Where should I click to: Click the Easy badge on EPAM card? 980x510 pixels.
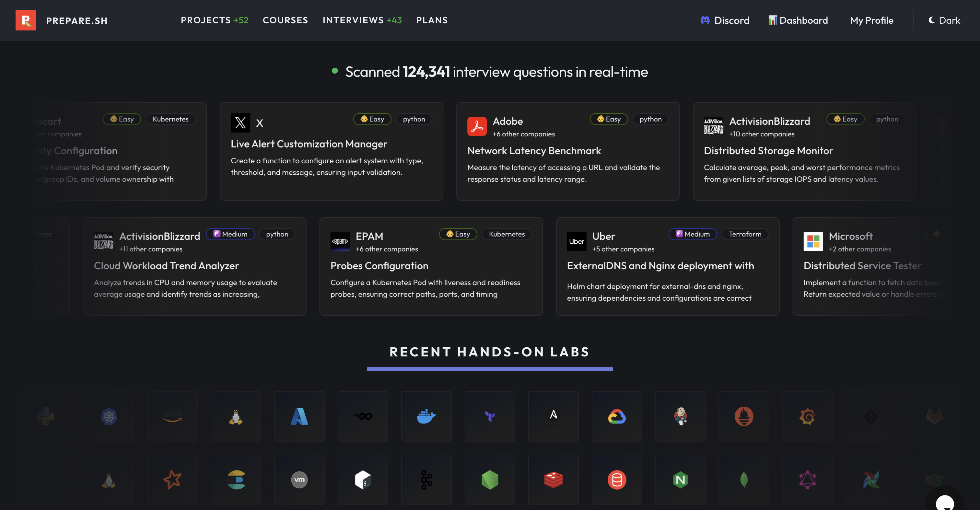pos(458,234)
